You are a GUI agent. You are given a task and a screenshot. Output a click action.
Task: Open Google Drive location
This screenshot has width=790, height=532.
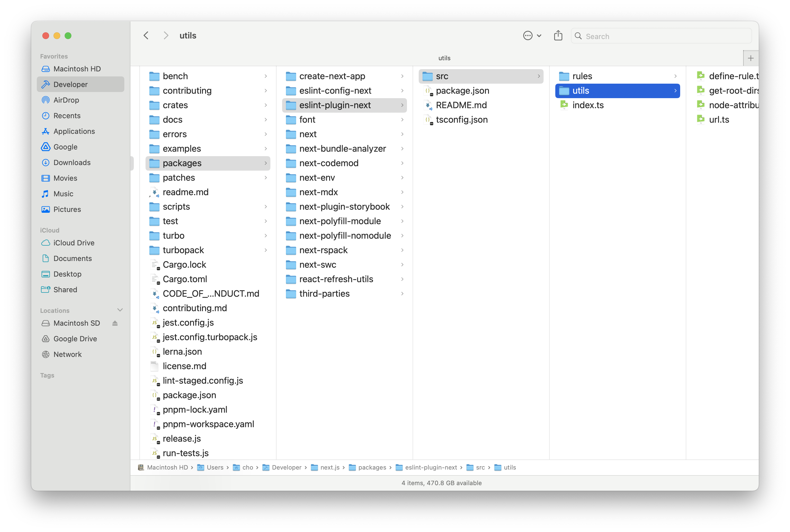click(75, 338)
